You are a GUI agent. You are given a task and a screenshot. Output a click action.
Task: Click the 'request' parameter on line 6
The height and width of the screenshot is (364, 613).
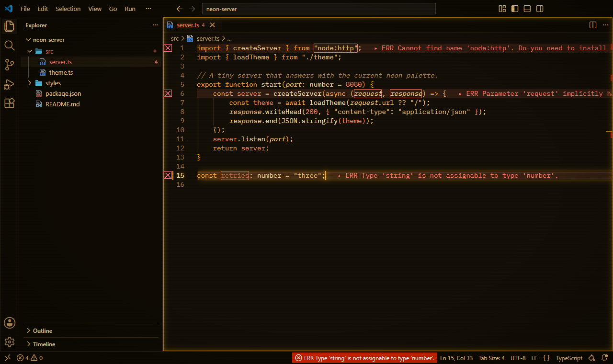[368, 93]
